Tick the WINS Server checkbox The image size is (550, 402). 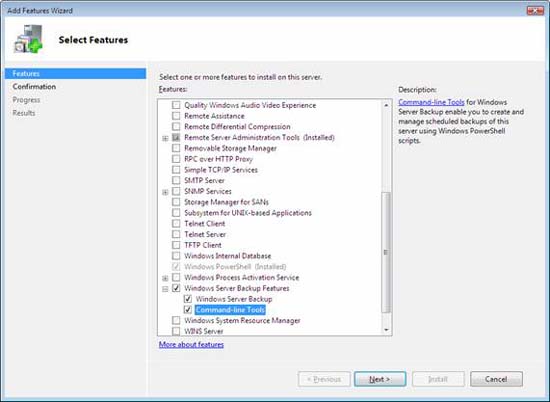point(176,331)
